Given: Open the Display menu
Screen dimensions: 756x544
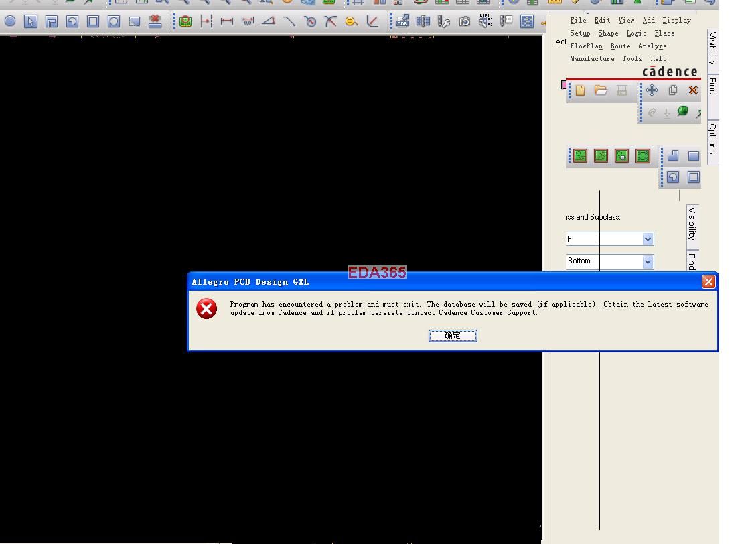Looking at the screenshot, I should coord(676,20).
